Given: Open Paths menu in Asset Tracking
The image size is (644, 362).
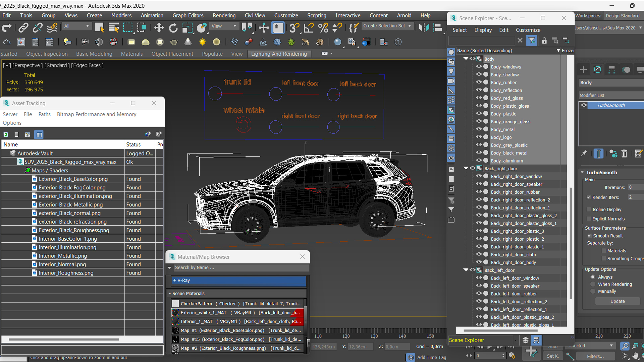Looking at the screenshot, I should tap(44, 114).
